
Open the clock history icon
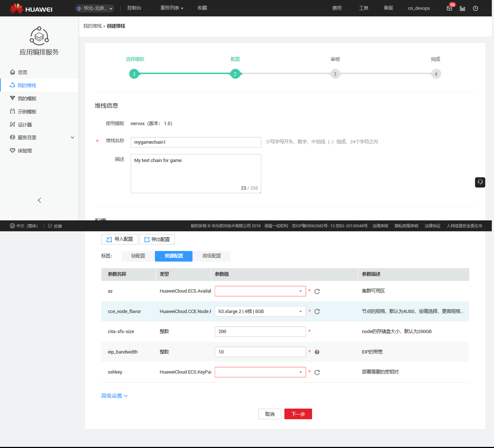tap(475, 8)
